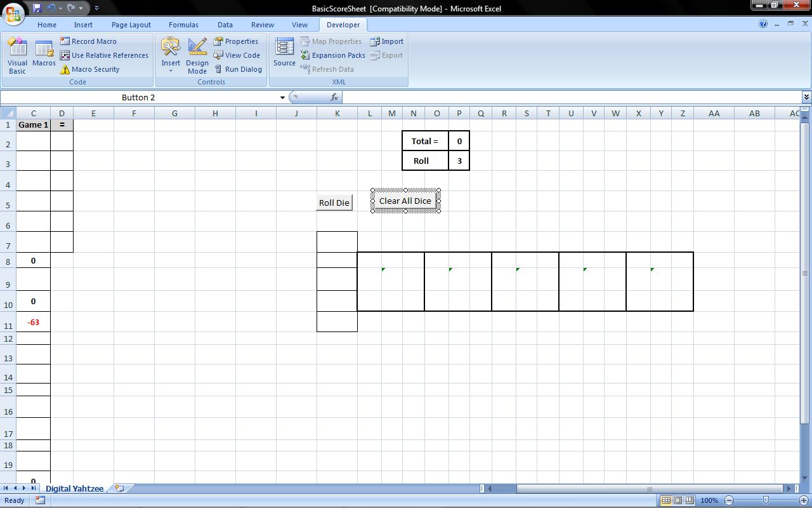Select all cells corner button
Viewport: 812px width, 508px height.
click(x=8, y=113)
